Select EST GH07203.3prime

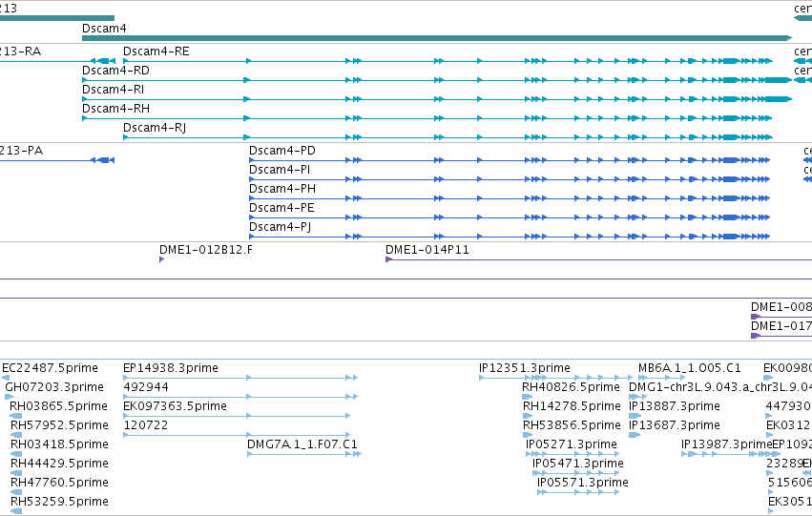54,387
